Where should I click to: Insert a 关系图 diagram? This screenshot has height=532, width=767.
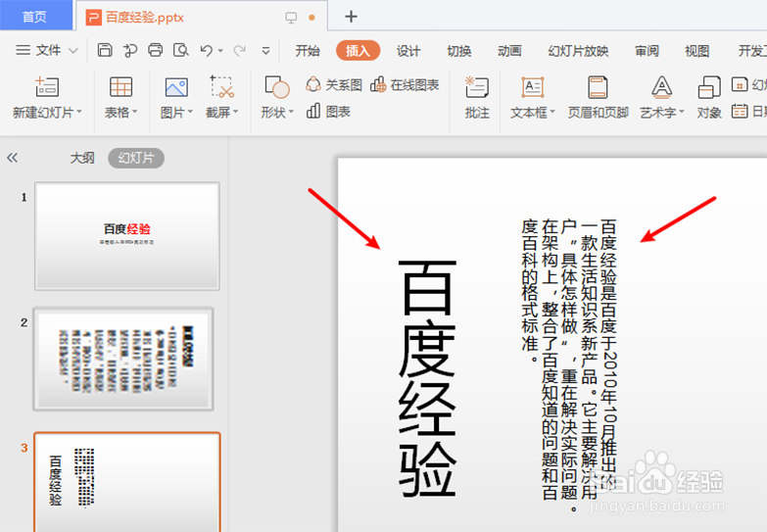click(x=334, y=84)
